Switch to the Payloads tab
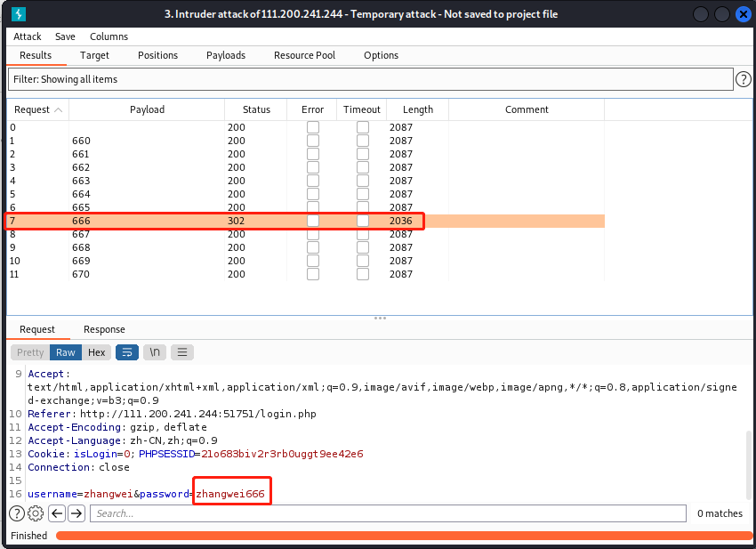756x549 pixels. 226,55
